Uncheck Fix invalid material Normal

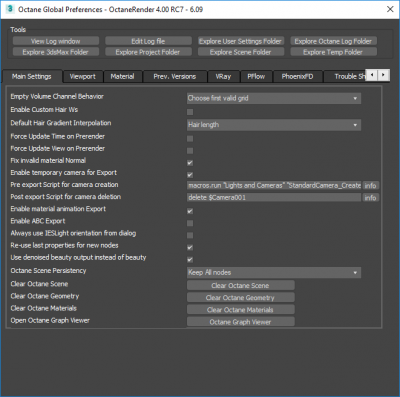190,163
